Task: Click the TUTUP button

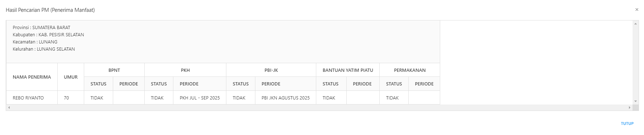Action: click(x=627, y=124)
